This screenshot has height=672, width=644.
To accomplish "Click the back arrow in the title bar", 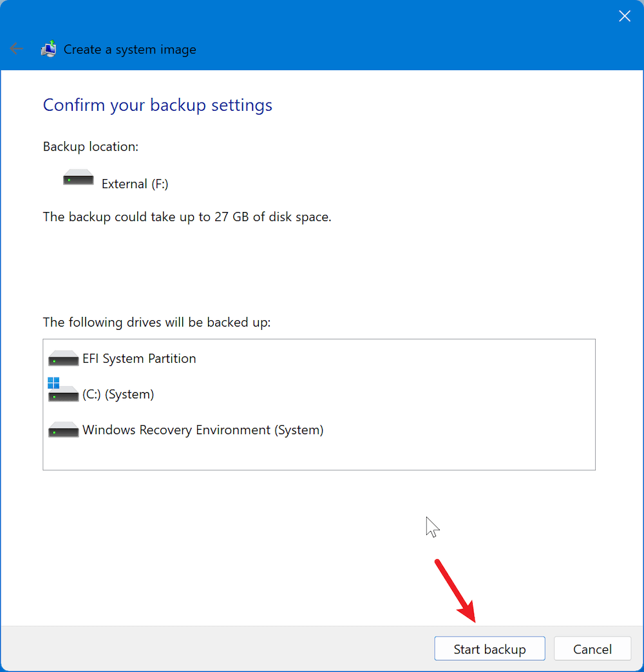I will pos(16,48).
